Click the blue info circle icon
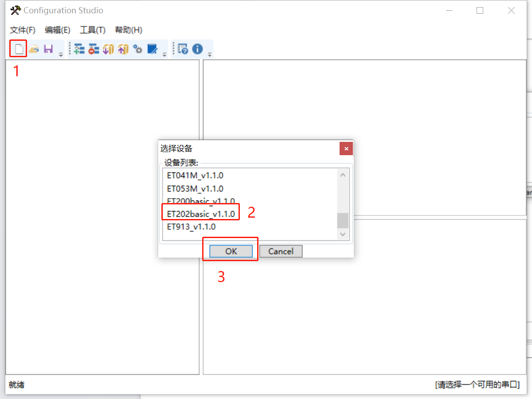Viewport: 532px width, 399px height. [x=198, y=49]
